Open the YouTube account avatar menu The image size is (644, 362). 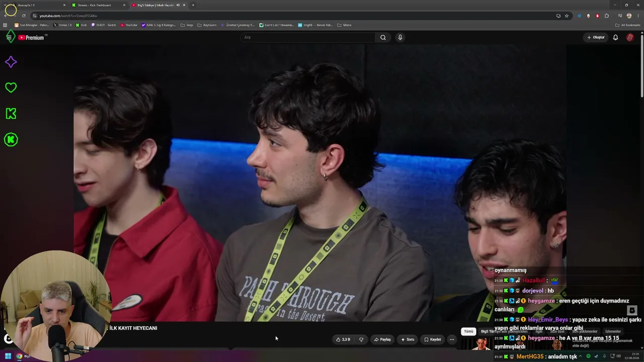pos(630,37)
